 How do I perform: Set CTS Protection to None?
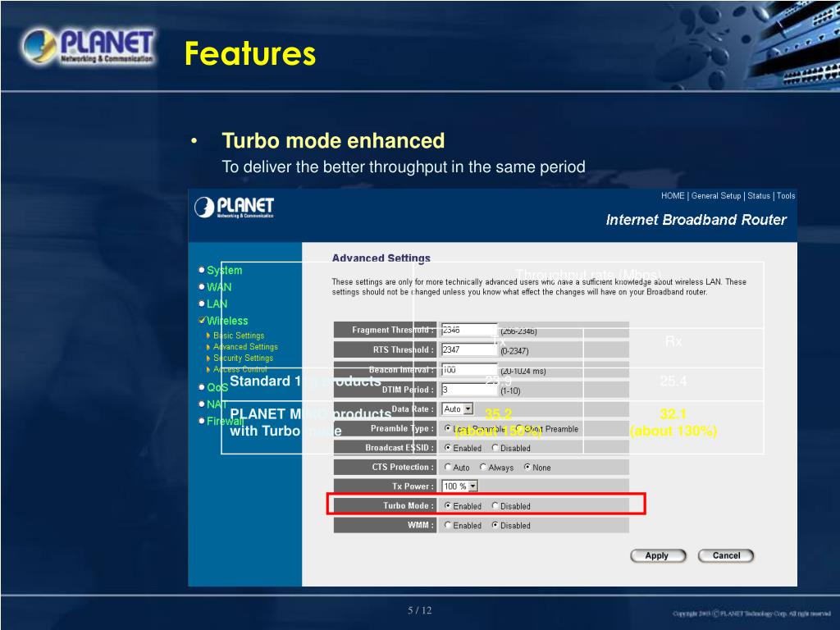[x=527, y=467]
